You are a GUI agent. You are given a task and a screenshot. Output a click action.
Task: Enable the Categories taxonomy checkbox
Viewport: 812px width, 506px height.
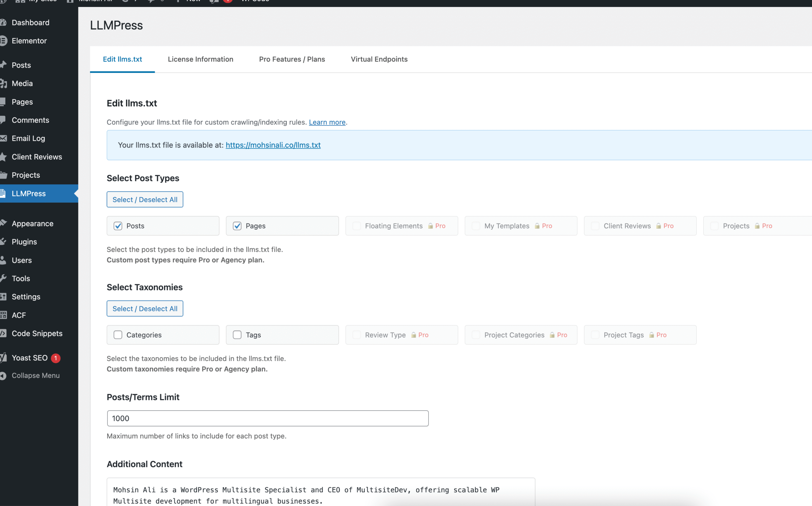click(118, 335)
